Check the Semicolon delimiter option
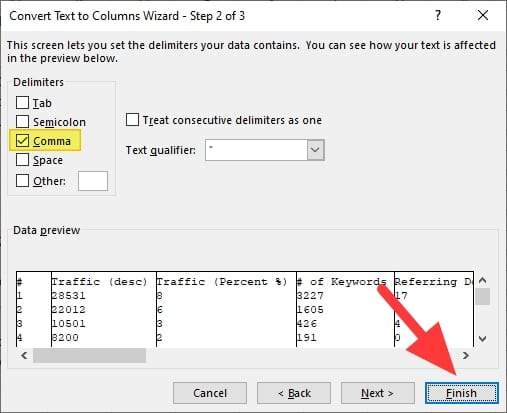This screenshot has height=413, width=507. click(x=22, y=122)
